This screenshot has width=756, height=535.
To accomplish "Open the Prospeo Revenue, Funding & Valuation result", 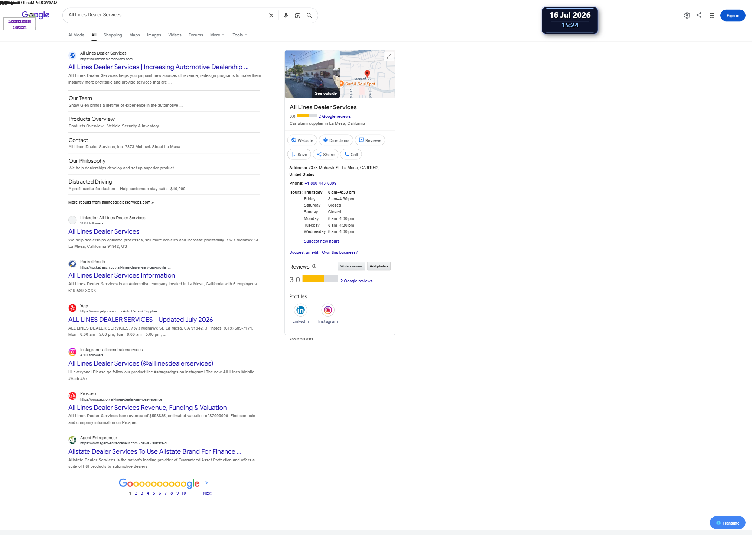I will (x=147, y=408).
